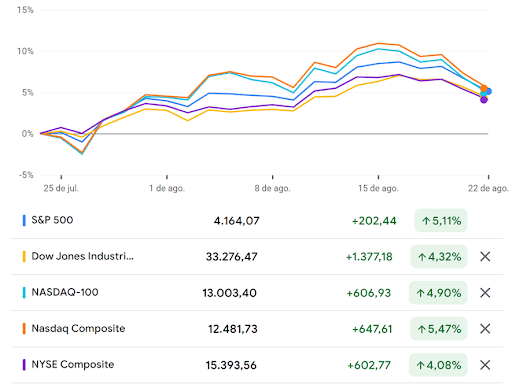Viewport: 512px width, 392px height.
Task: Click the 25 de jul. axis label
Action: pos(61,188)
